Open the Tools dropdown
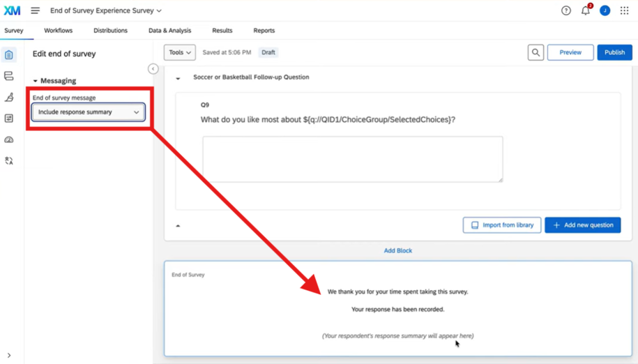This screenshot has width=638, height=364. coord(180,52)
